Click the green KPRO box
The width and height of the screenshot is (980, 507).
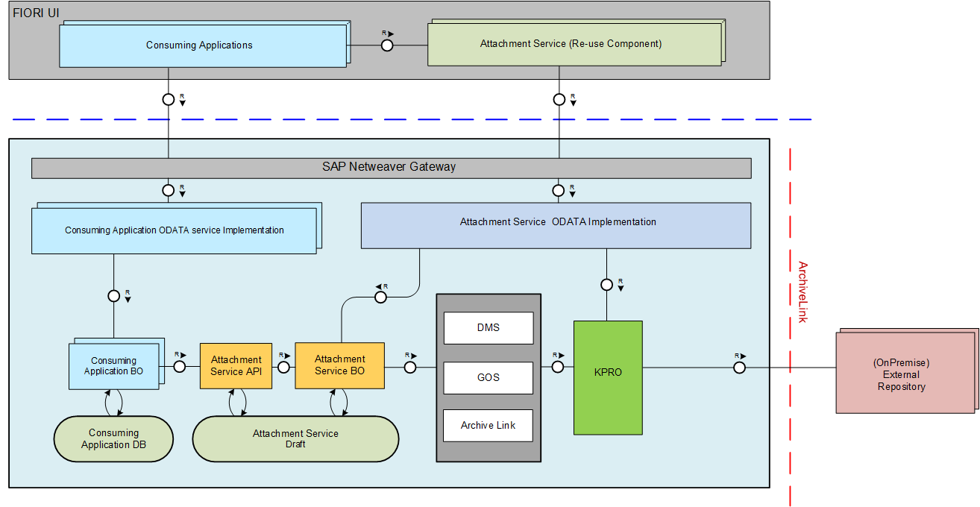click(608, 377)
